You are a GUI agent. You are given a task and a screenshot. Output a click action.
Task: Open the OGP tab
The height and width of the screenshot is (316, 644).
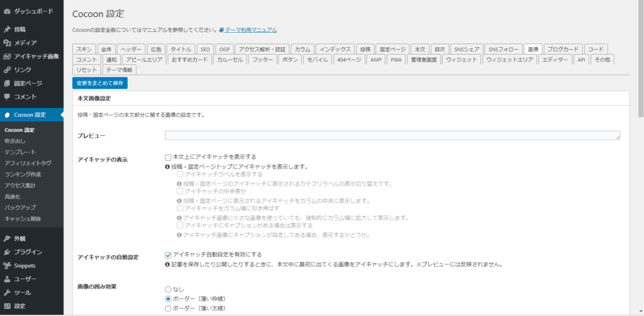coord(225,49)
